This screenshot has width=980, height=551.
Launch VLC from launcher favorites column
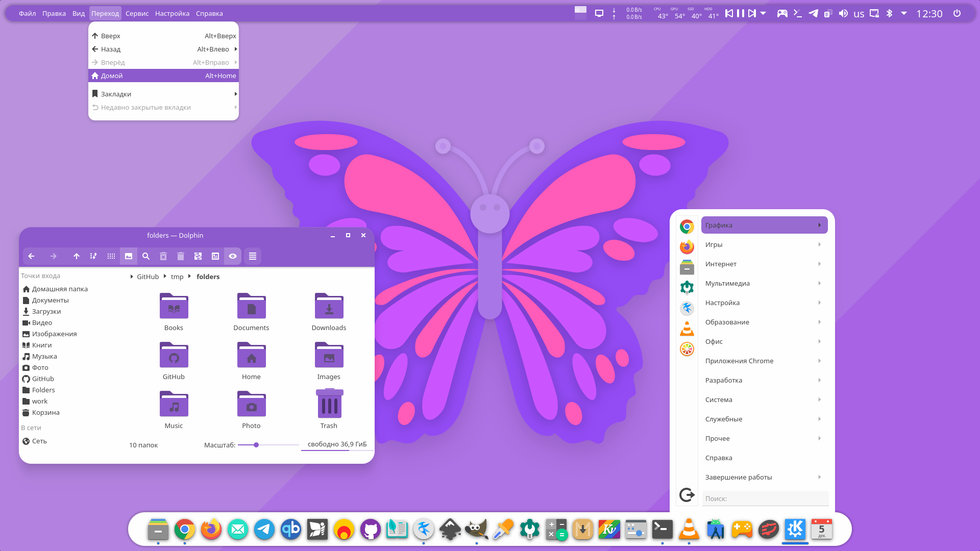(x=687, y=329)
